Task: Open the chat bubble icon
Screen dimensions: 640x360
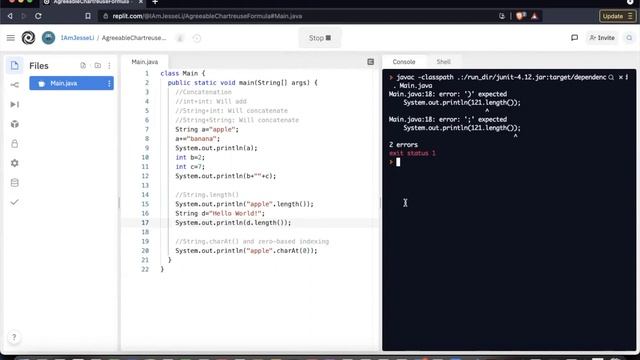Action: pyautogui.click(x=574, y=38)
